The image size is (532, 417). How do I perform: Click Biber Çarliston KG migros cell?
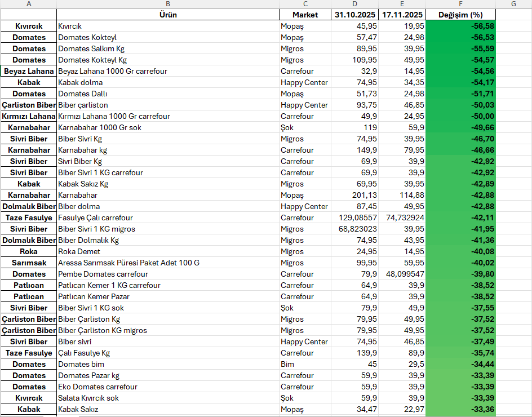168,330
